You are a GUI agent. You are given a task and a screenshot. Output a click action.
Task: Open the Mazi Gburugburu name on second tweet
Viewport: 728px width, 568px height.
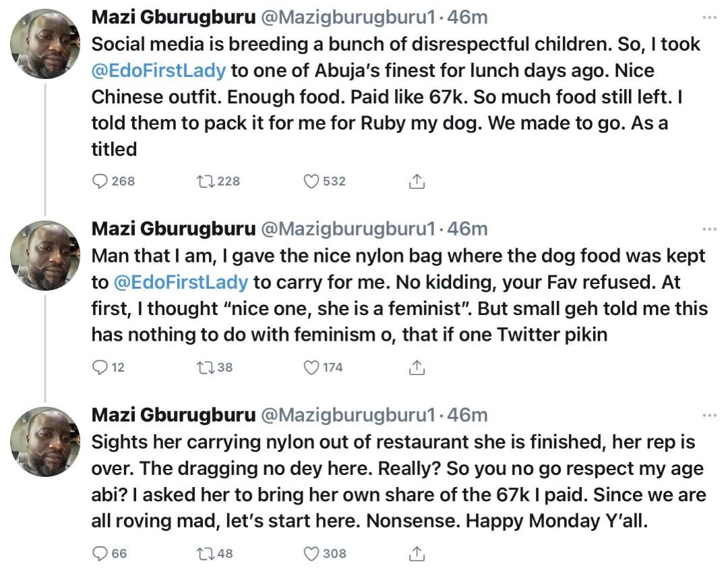pos(173,229)
